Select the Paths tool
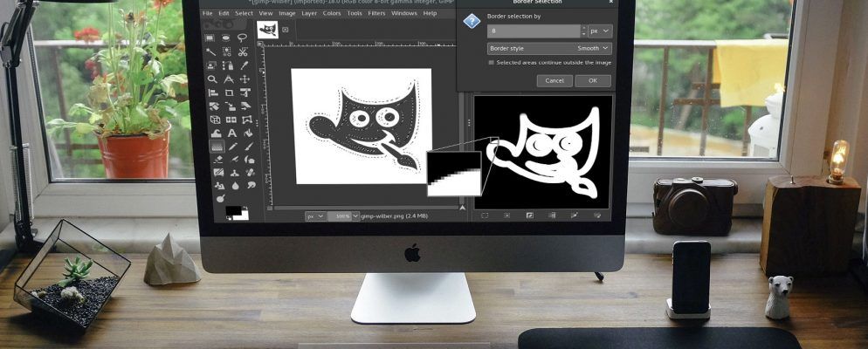This screenshot has height=349, width=868. click(x=227, y=65)
